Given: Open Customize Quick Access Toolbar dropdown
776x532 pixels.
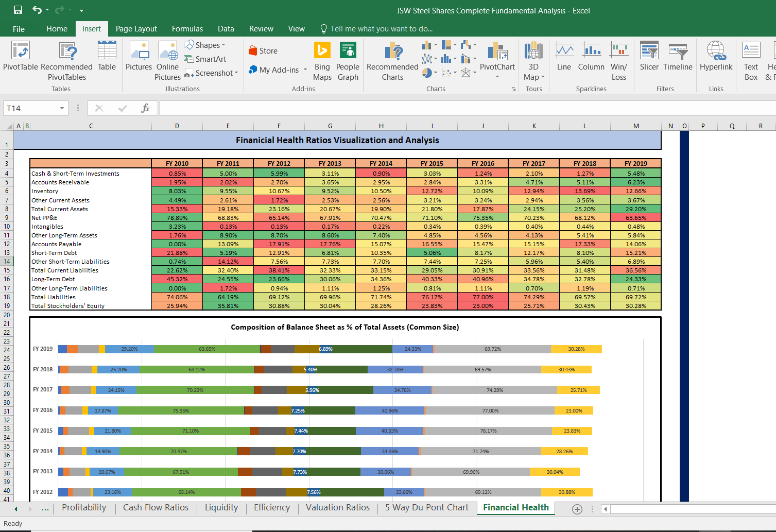Looking at the screenshot, I should pyautogui.click(x=81, y=10).
